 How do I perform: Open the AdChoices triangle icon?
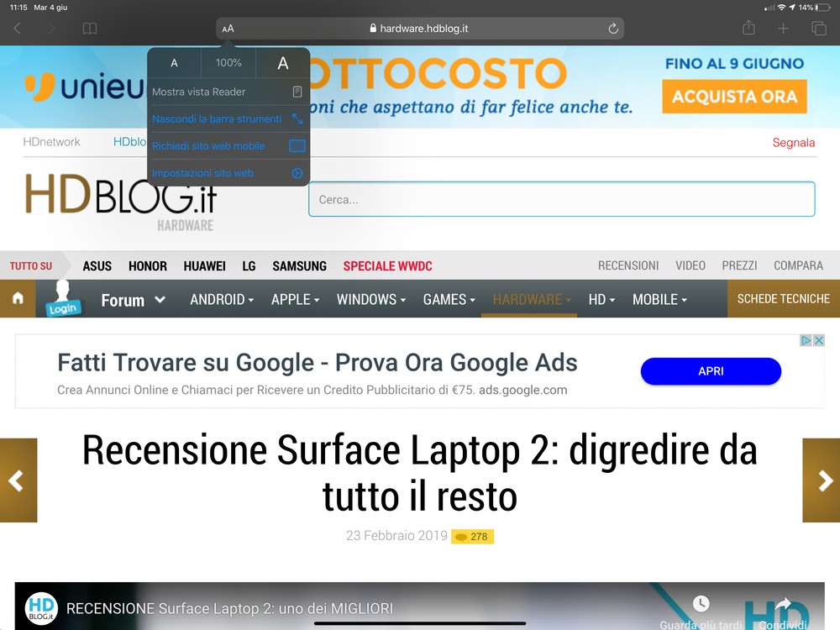(x=806, y=340)
